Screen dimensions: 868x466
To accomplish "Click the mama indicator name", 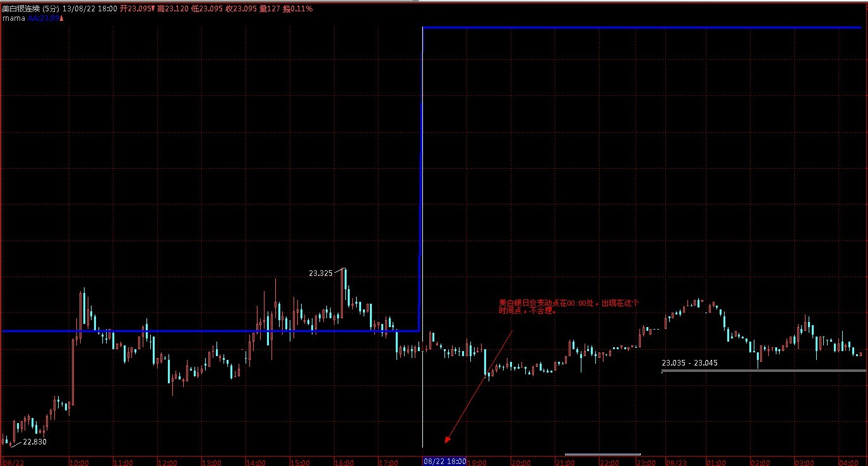I will click(x=14, y=19).
